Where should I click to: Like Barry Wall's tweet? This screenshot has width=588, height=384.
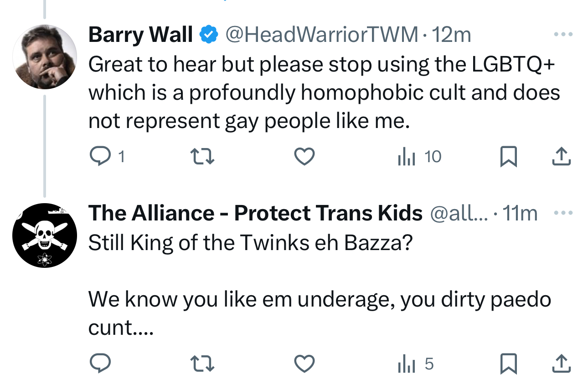304,157
